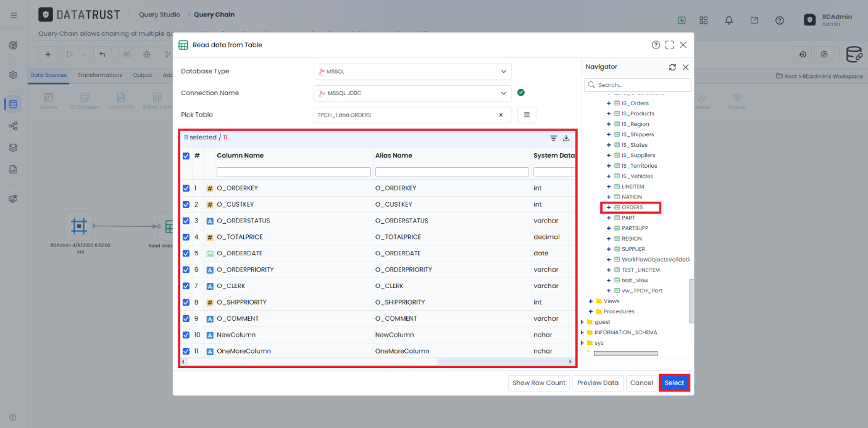Image resolution: width=868 pixels, height=428 pixels.
Task: Click the Select button
Action: coord(674,383)
